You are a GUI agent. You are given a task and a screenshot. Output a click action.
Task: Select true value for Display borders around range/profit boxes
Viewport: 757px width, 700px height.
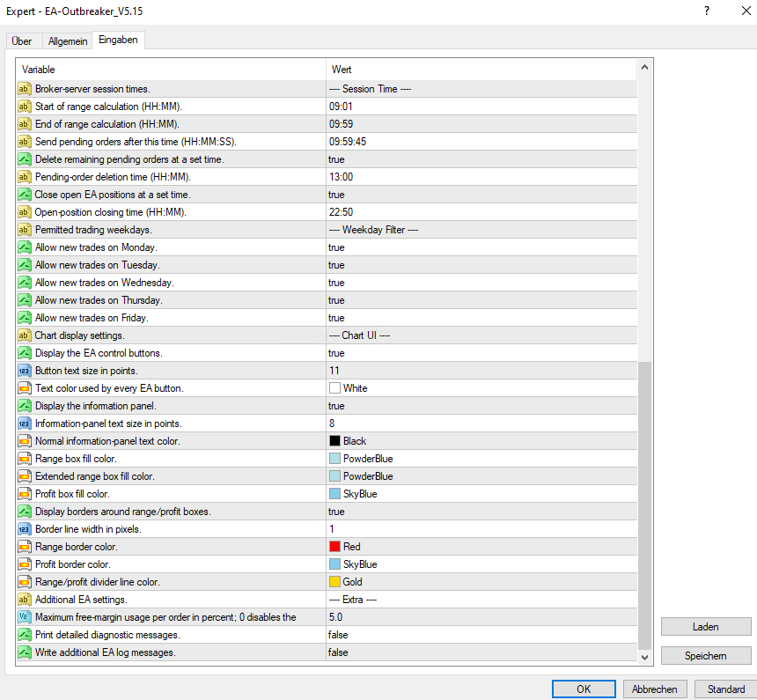coord(336,512)
